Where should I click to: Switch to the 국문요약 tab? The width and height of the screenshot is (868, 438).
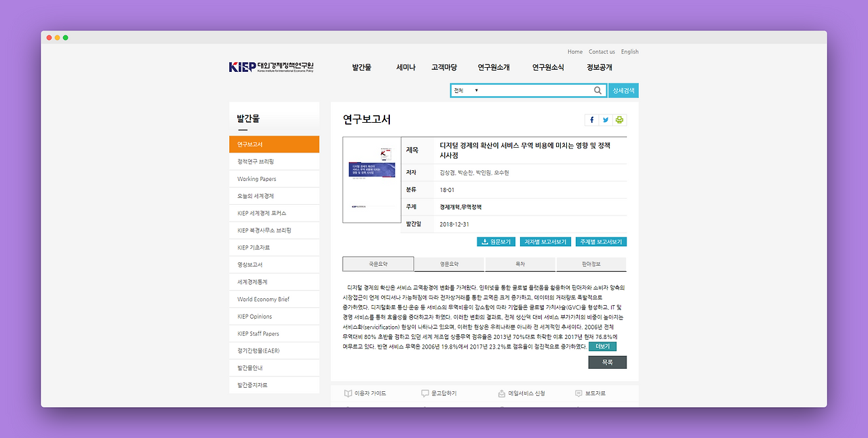click(378, 264)
